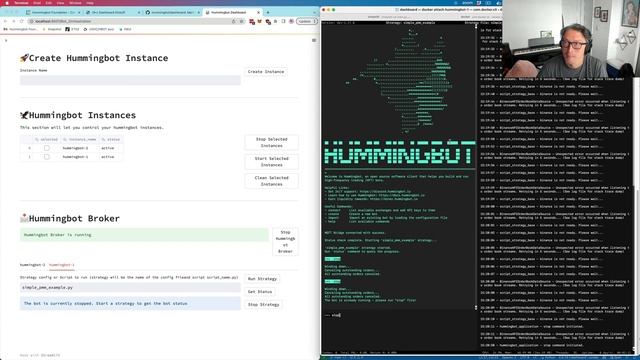
Task: Click the Stop Strategy button
Action: (x=263, y=304)
